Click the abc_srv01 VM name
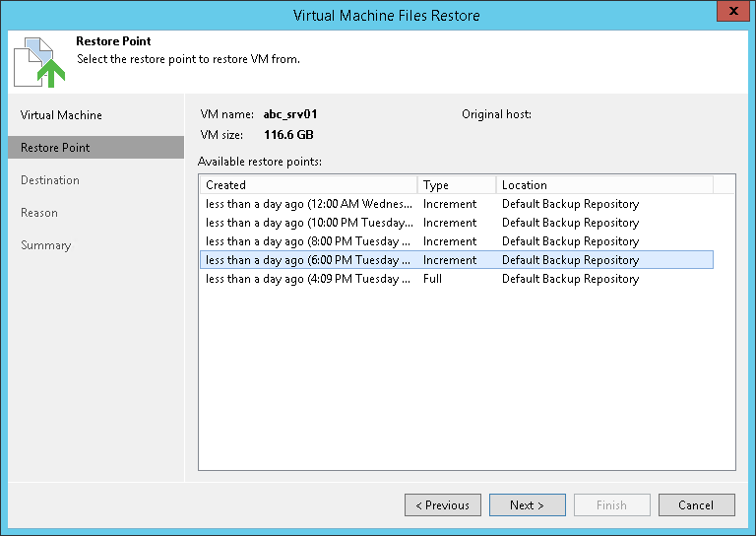Image resolution: width=756 pixels, height=536 pixels. 290,114
